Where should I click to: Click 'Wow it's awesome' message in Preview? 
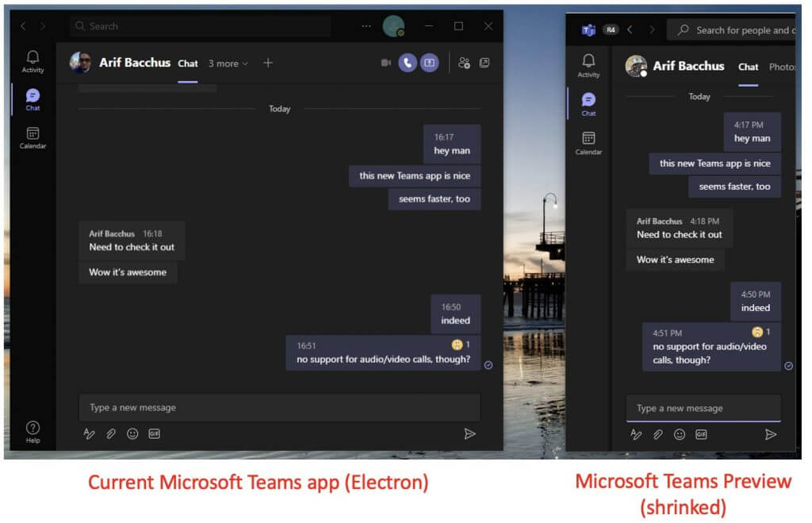676,260
